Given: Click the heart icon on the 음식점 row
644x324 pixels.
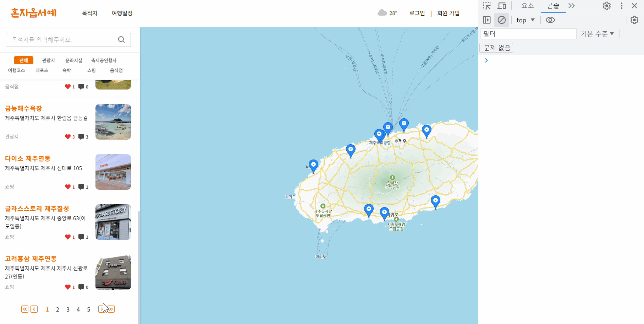Looking at the screenshot, I should [68, 87].
